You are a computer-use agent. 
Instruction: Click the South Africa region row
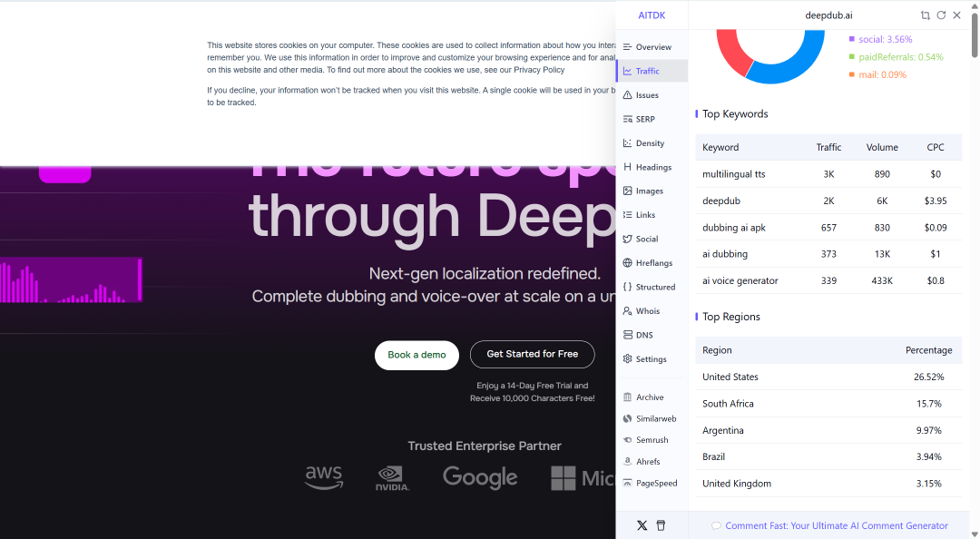click(828, 403)
